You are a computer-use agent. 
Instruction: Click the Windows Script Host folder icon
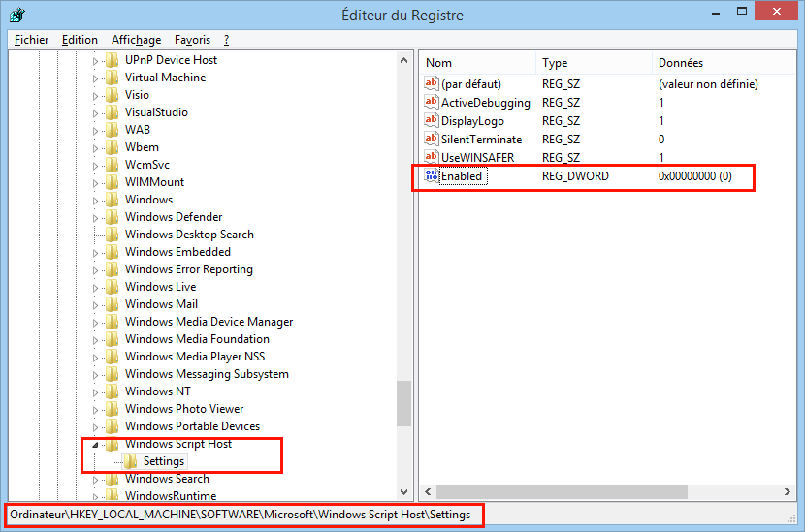coord(113,444)
